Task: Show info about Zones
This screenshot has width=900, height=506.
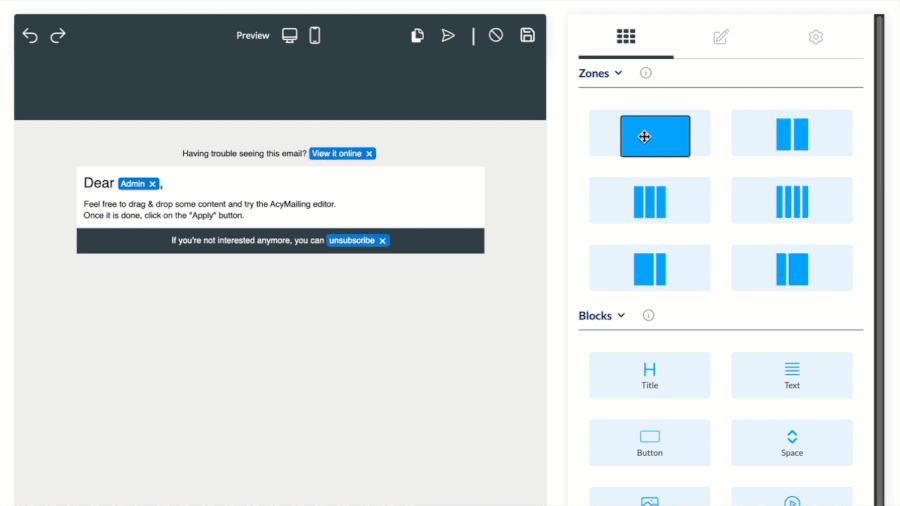Action: pos(646,73)
